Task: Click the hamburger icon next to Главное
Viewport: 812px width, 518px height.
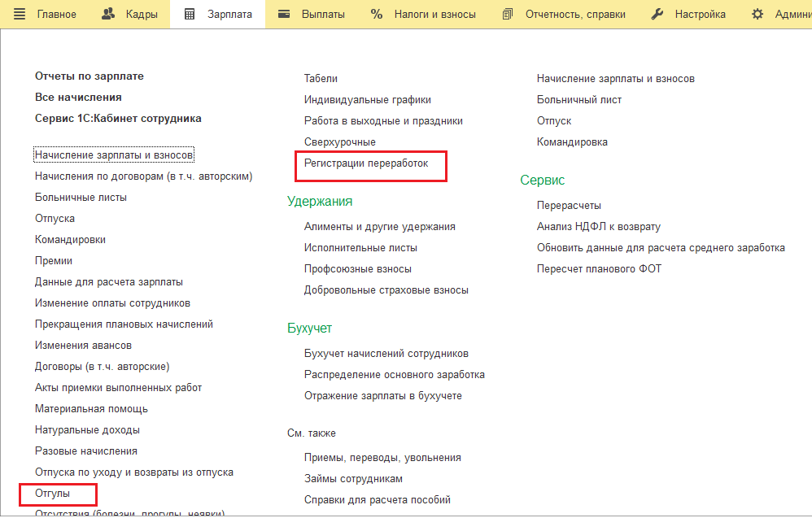Action: point(20,14)
